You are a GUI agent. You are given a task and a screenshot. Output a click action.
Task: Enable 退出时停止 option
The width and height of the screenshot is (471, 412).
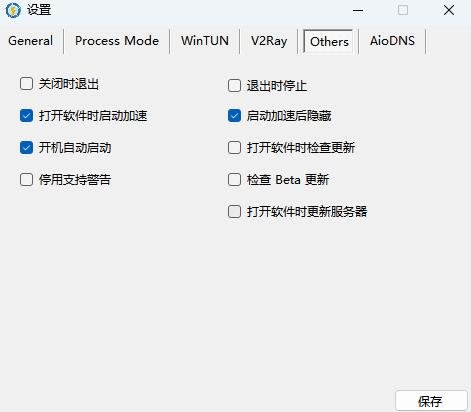click(234, 86)
